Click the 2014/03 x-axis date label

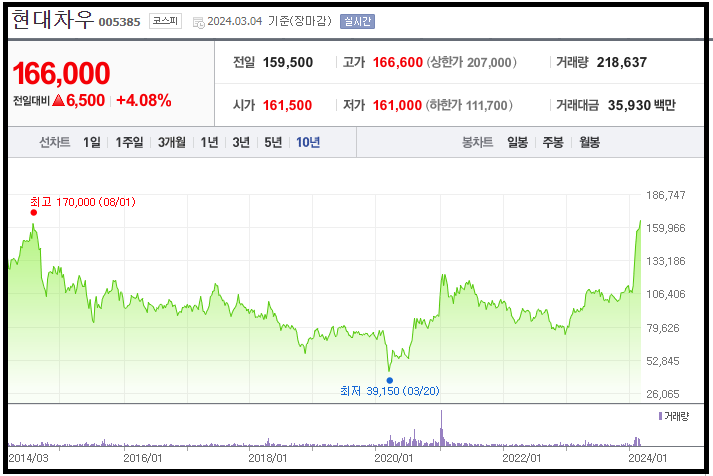point(28,458)
